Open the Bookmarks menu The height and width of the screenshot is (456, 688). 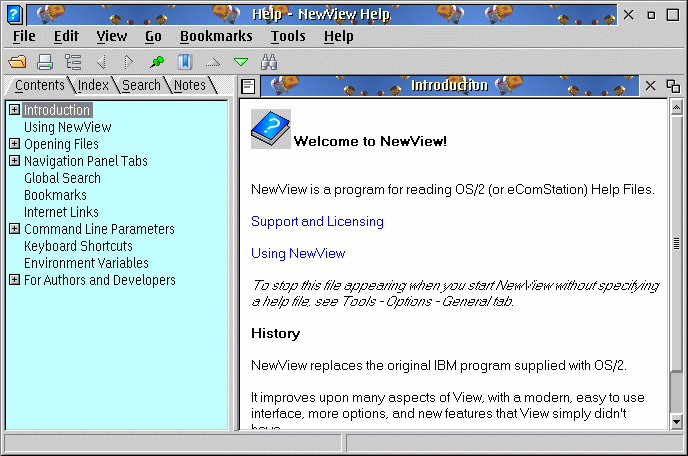[x=216, y=36]
